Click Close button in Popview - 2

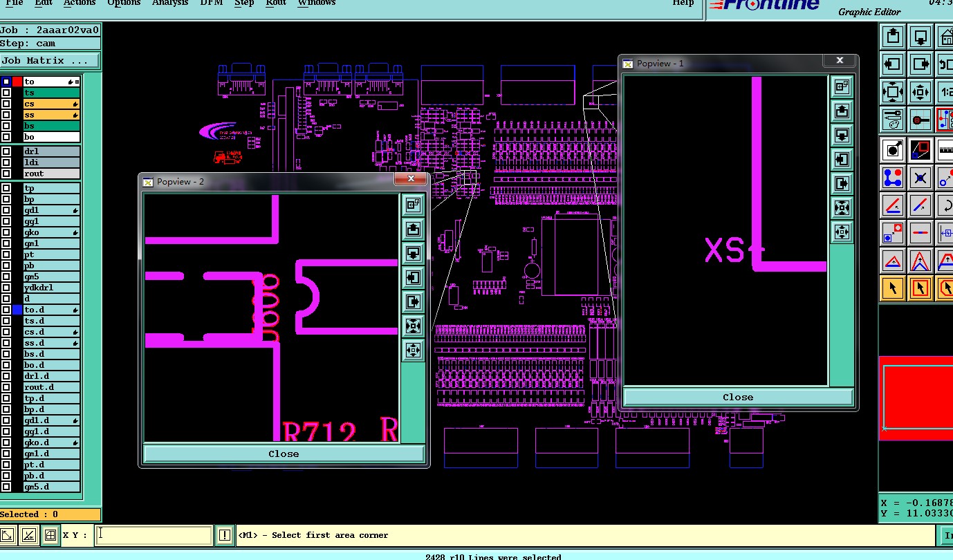coord(284,454)
